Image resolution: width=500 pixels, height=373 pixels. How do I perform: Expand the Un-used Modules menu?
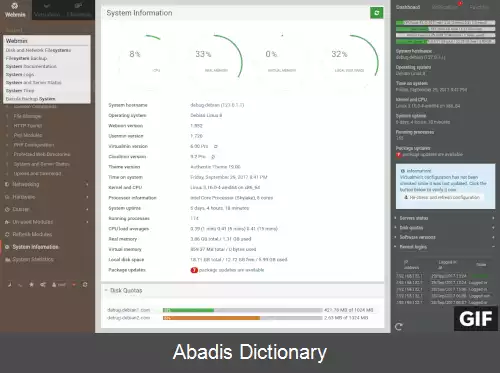(47, 222)
